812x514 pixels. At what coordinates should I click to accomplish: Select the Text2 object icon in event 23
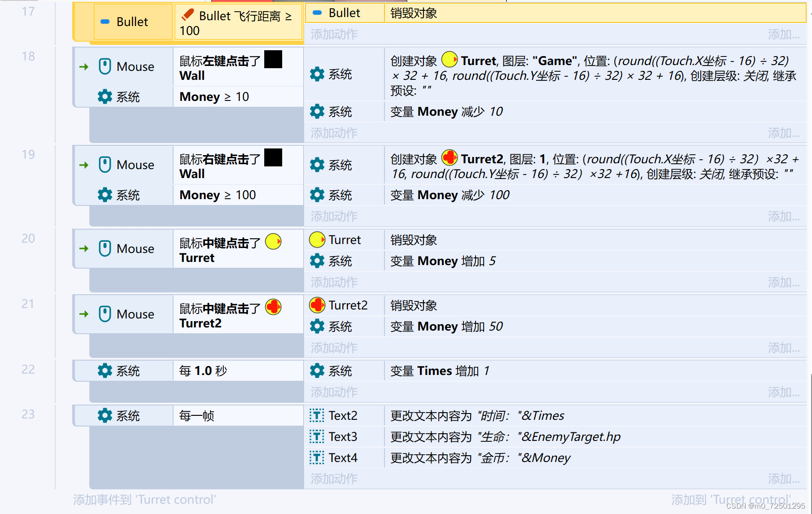316,415
